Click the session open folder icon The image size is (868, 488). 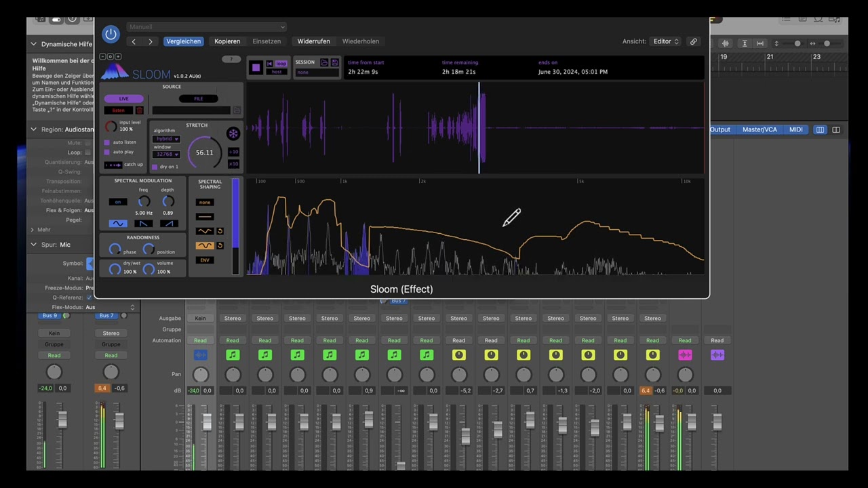(324, 62)
